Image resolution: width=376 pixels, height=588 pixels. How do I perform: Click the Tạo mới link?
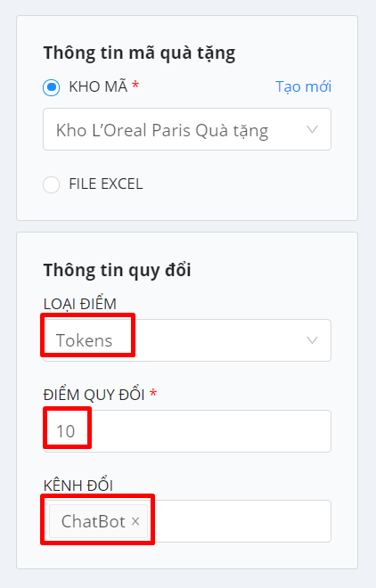pos(303,87)
